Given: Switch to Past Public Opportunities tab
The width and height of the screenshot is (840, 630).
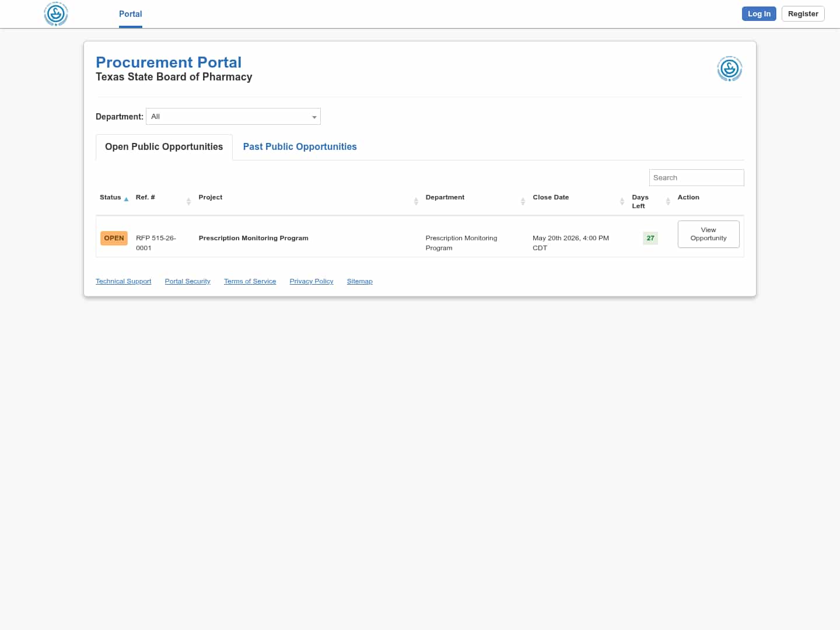Looking at the screenshot, I should [x=300, y=147].
